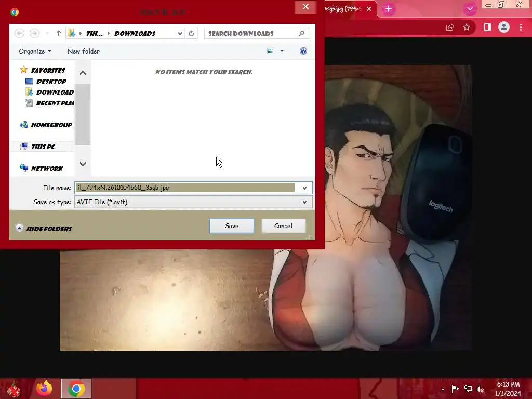
Task: Expand the address bar history dropdown
Action: tap(180, 33)
